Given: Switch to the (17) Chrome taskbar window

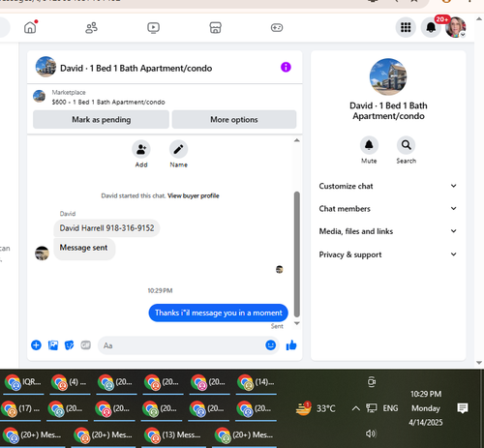Looking at the screenshot, I should pyautogui.click(x=20, y=409).
